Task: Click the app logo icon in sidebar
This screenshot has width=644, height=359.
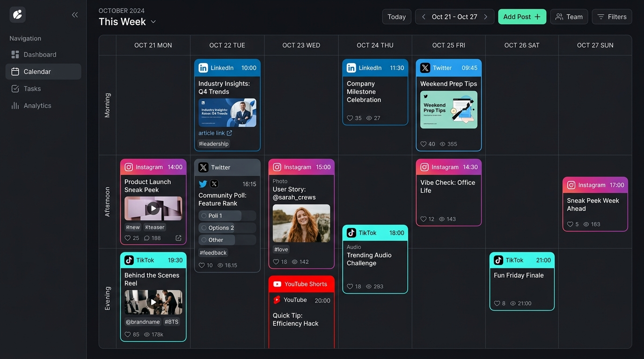Action: point(18,15)
